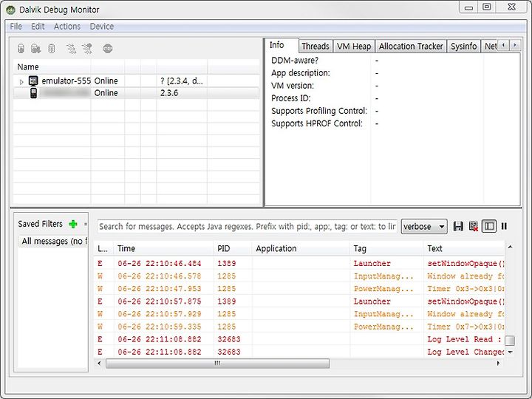This screenshot has width=532, height=399.
Task: Click the Clear log icon
Action: (x=474, y=226)
